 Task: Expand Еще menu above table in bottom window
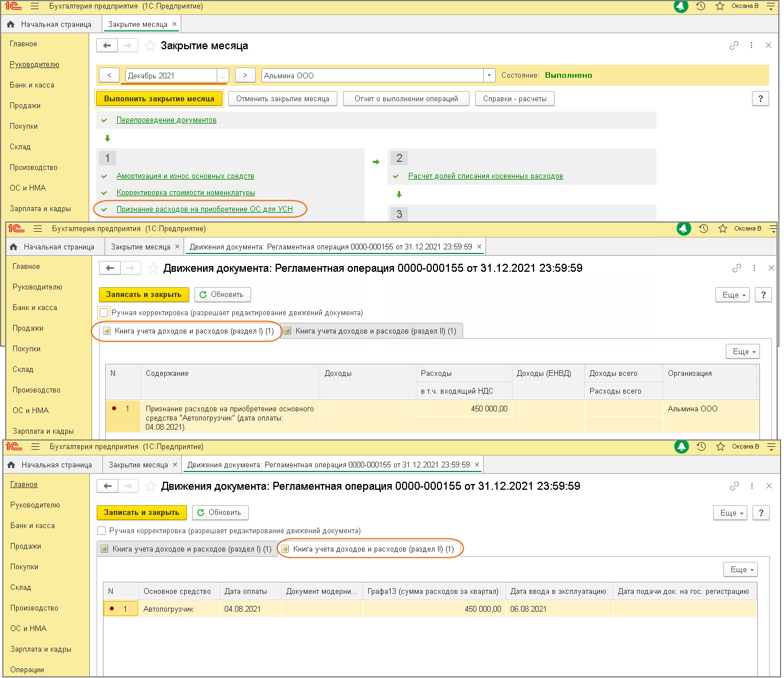(x=741, y=570)
